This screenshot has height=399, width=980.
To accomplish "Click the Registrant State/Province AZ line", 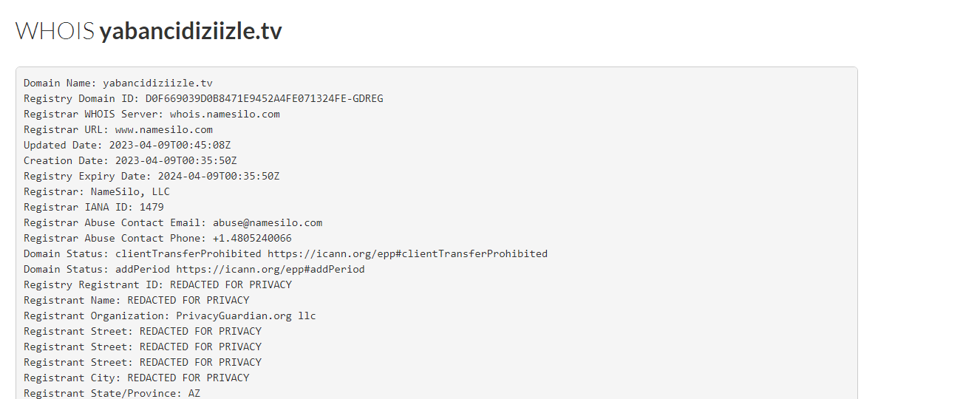I will pyautogui.click(x=112, y=393).
